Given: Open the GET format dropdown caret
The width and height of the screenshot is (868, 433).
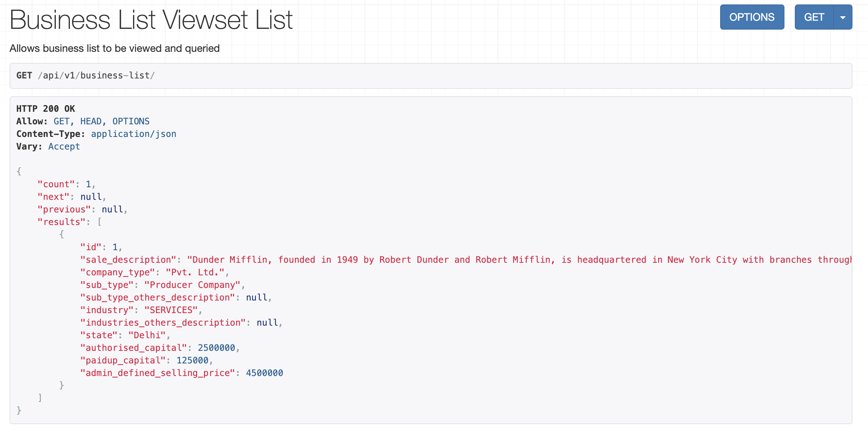Looking at the screenshot, I should (x=842, y=17).
